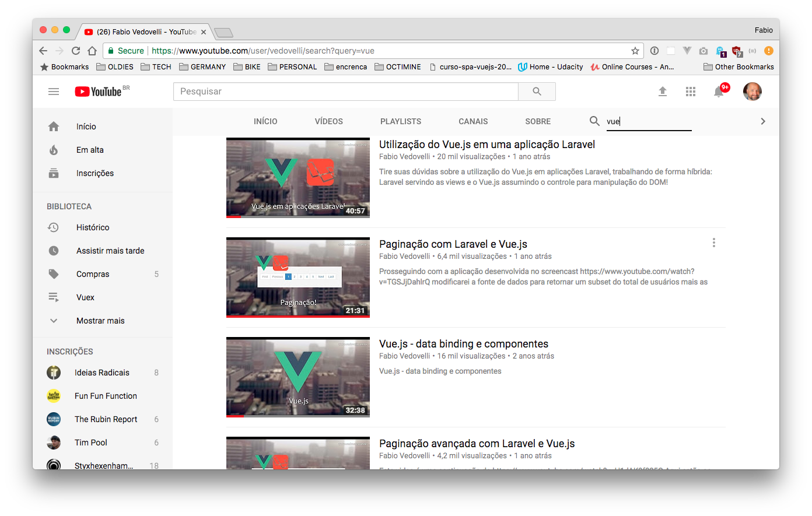812x516 pixels.
Task: Click the browser home icon
Action: [x=92, y=51]
